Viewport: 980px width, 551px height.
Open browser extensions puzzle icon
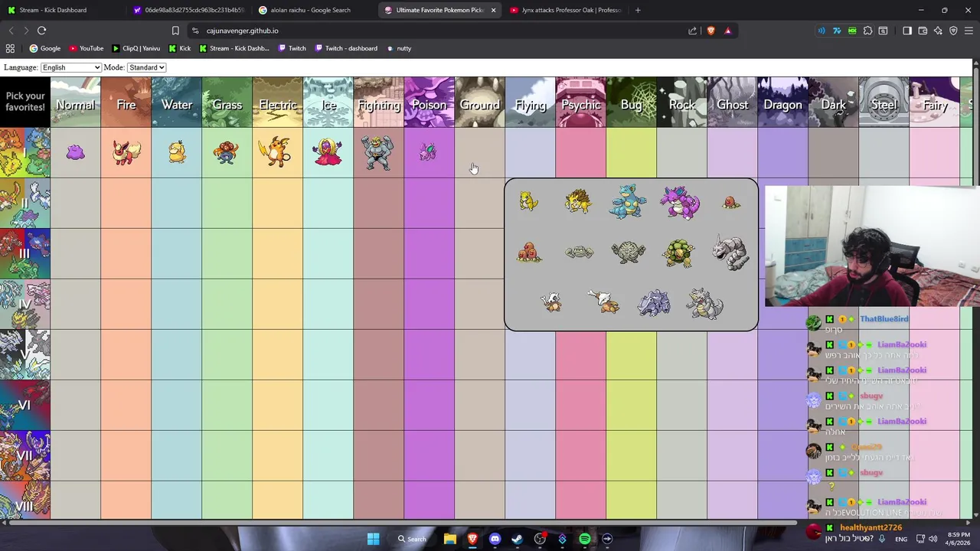point(867,31)
